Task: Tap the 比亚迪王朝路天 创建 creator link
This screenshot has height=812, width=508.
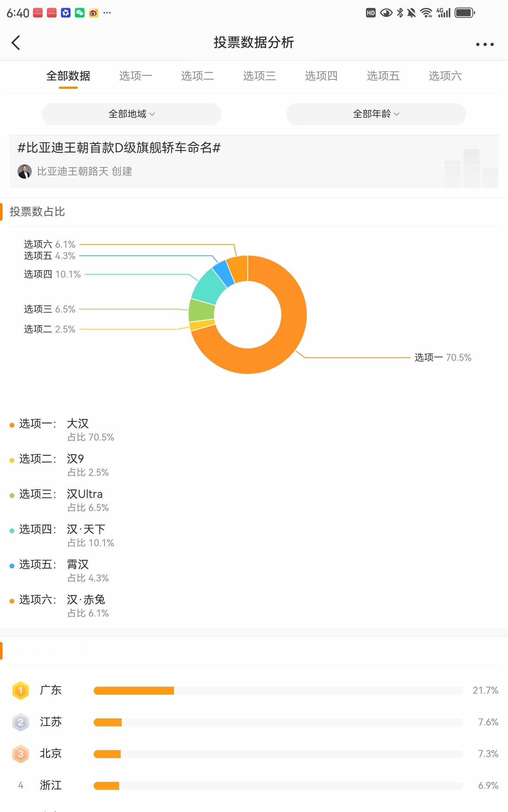Action: click(x=84, y=172)
